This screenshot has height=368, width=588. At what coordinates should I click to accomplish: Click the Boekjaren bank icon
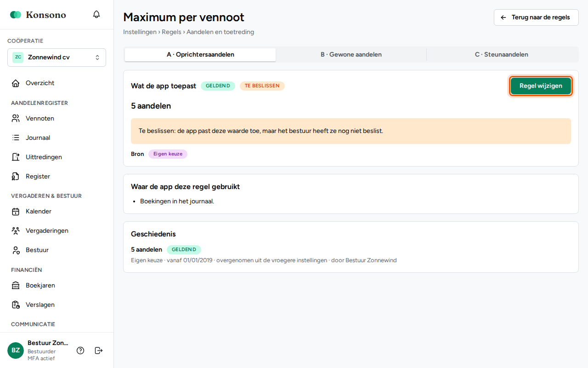(x=16, y=286)
